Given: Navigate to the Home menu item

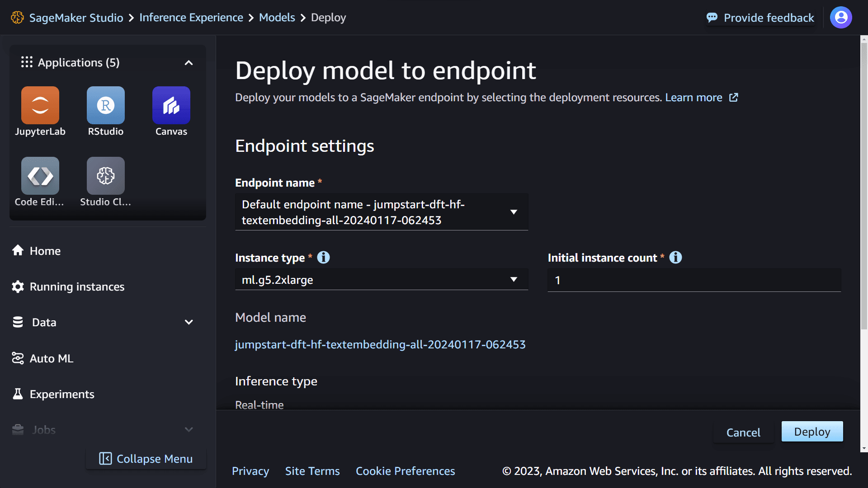Looking at the screenshot, I should 45,250.
